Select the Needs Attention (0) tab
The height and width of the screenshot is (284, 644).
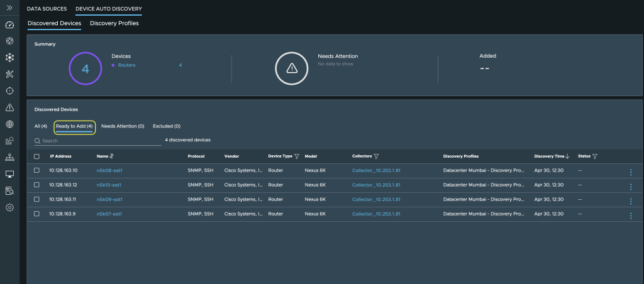pyautogui.click(x=123, y=126)
